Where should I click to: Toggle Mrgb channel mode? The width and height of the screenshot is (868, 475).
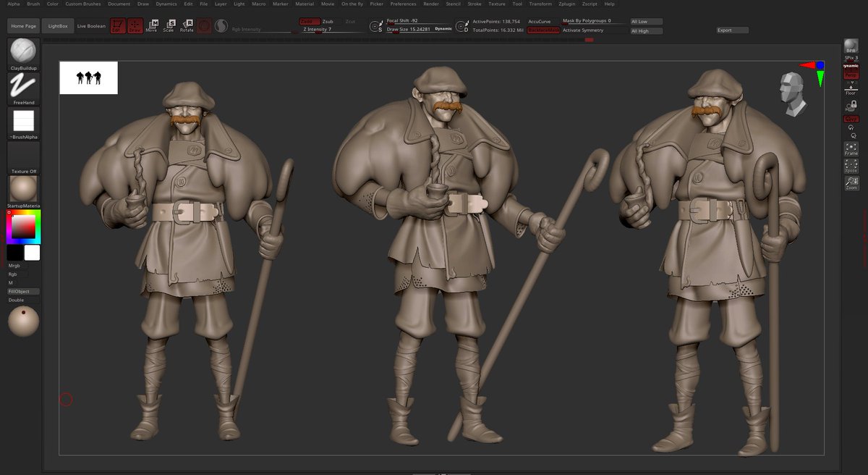point(17,266)
